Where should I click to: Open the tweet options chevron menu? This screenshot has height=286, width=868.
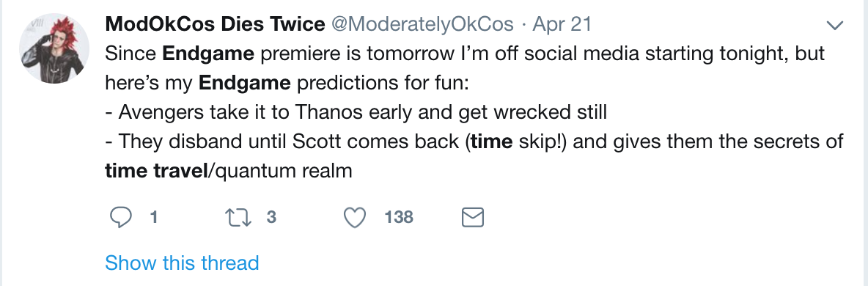click(x=834, y=25)
